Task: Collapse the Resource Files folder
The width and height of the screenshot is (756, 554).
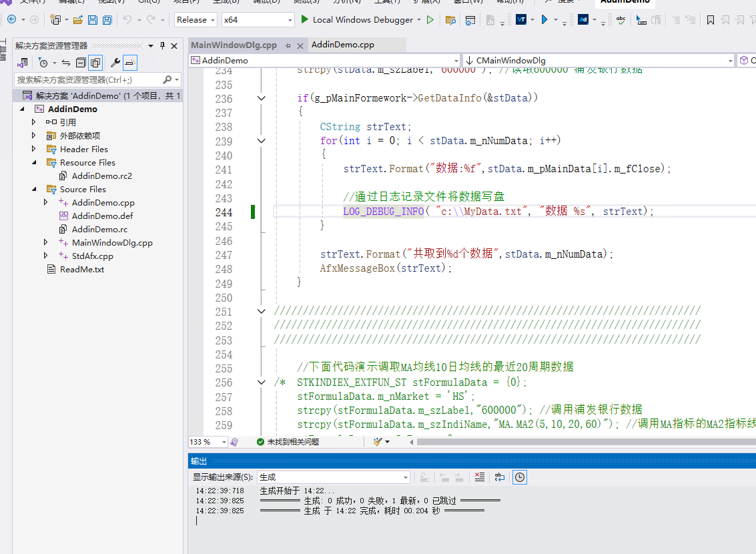Action: (x=34, y=162)
